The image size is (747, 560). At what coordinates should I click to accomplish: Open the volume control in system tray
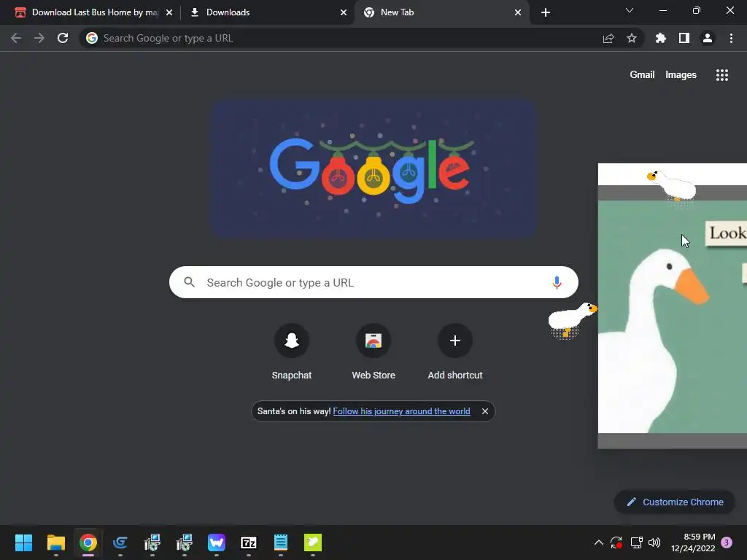tap(654, 542)
